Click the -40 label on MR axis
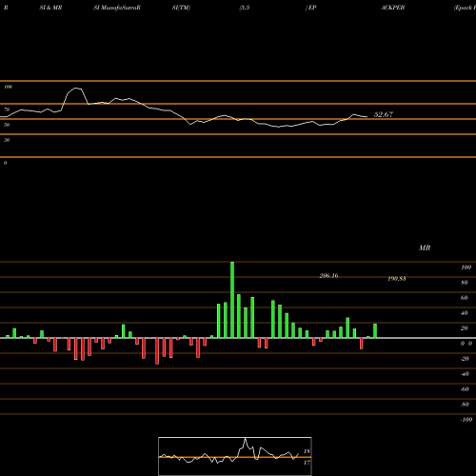Screen dimensions: 476x476 465,374
